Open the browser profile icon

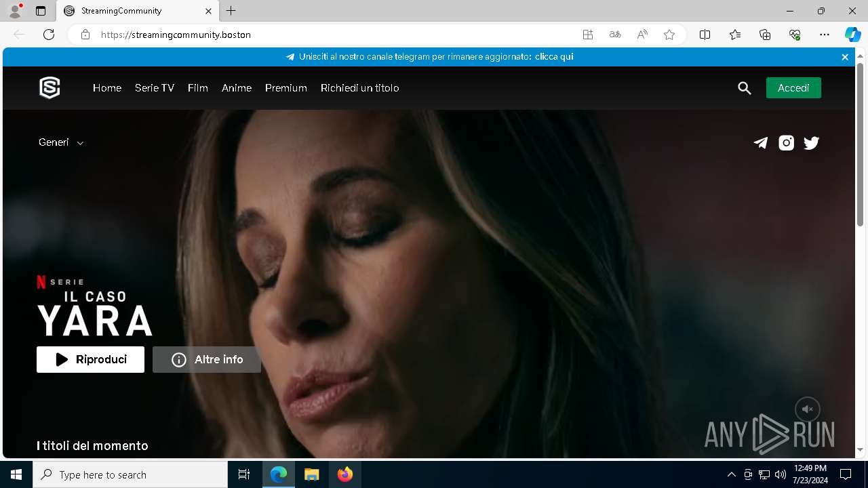coord(15,11)
